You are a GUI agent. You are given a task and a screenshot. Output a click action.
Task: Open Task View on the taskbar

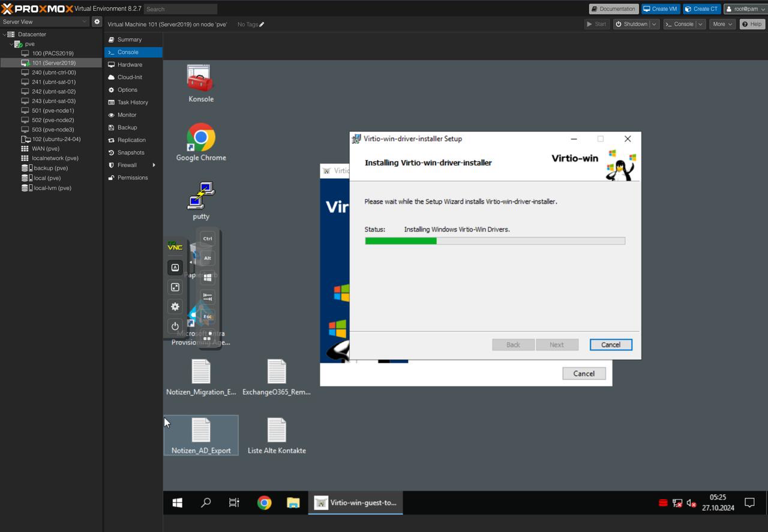pyautogui.click(x=234, y=503)
